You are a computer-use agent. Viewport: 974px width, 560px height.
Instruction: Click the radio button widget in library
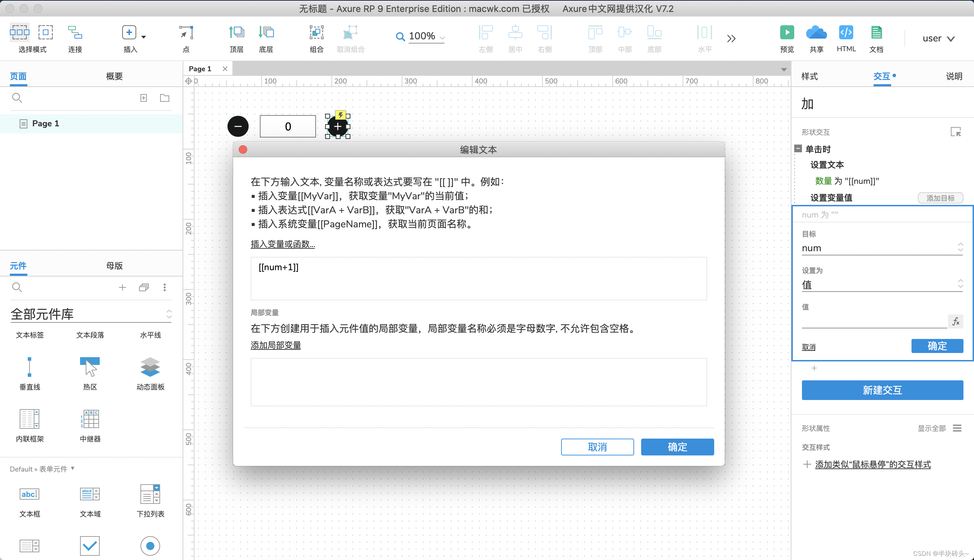[x=150, y=545]
